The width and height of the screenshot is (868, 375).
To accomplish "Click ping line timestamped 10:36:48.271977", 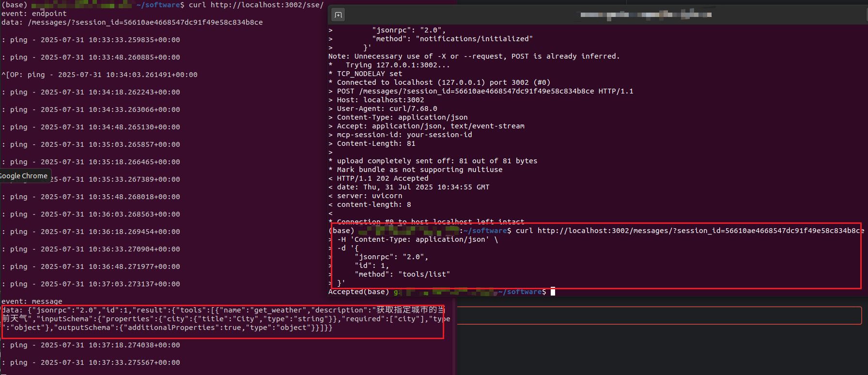I will [91, 266].
